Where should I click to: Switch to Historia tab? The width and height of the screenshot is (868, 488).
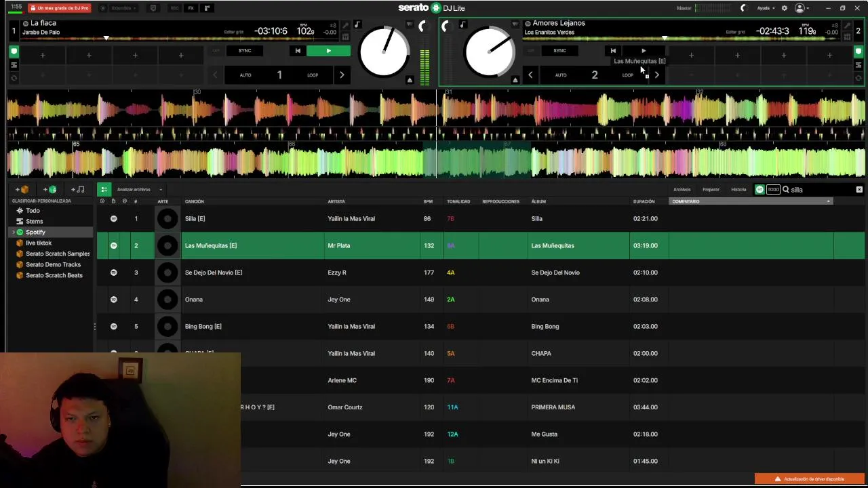pyautogui.click(x=738, y=190)
